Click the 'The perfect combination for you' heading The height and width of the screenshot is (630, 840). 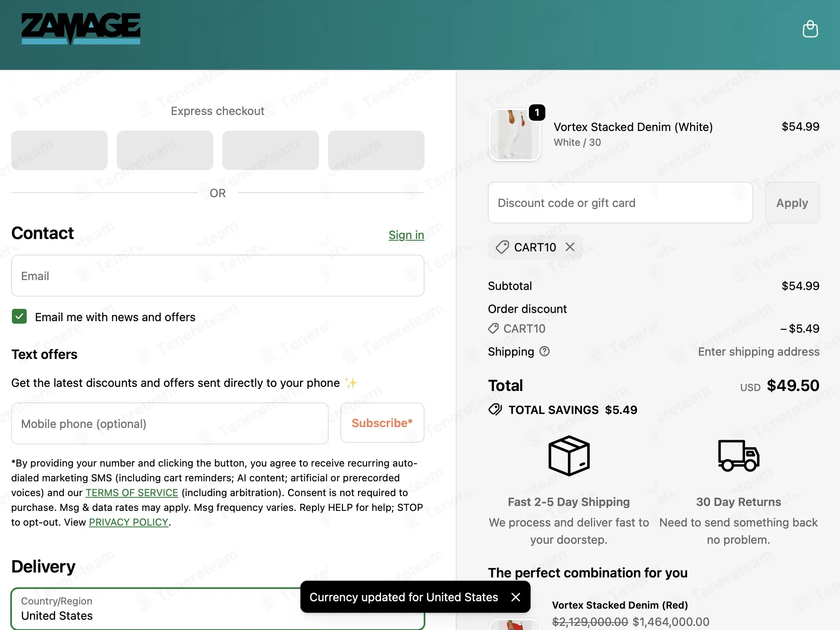point(588,573)
